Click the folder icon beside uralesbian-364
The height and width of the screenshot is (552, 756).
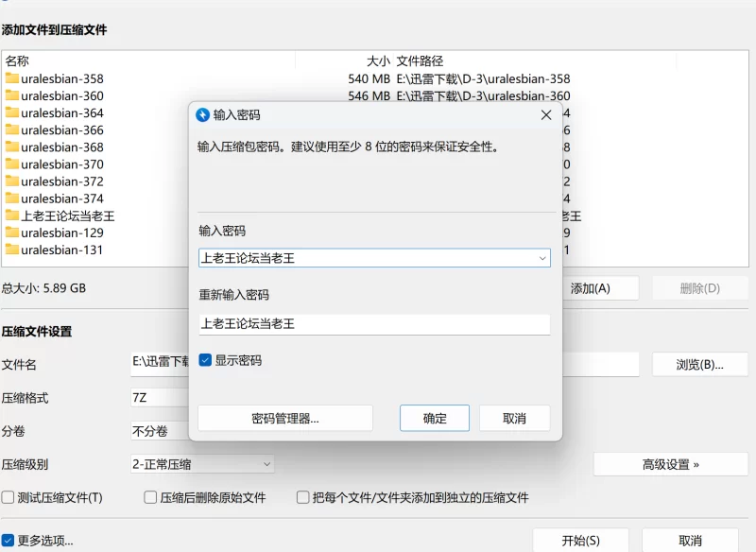[x=12, y=112]
